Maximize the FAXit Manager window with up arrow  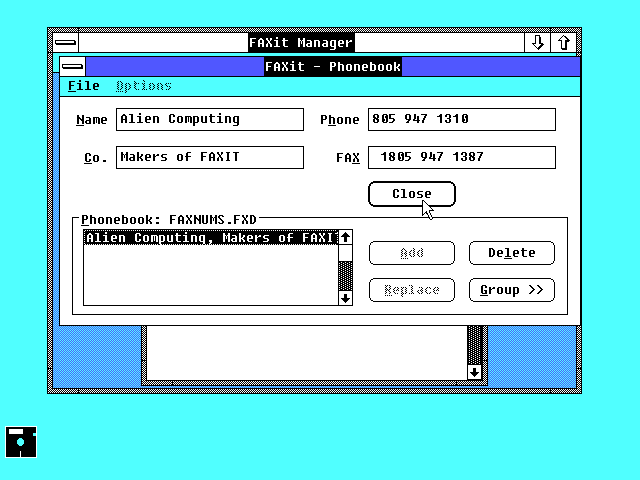[564, 42]
